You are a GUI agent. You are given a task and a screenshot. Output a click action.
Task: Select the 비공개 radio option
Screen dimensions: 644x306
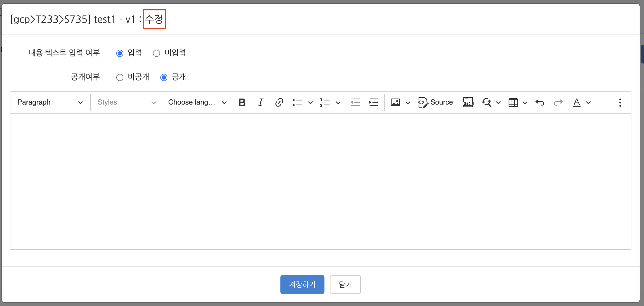[120, 77]
